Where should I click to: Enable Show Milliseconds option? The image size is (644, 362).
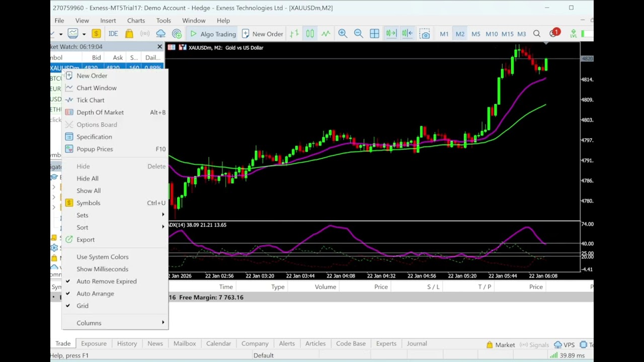(115, 269)
